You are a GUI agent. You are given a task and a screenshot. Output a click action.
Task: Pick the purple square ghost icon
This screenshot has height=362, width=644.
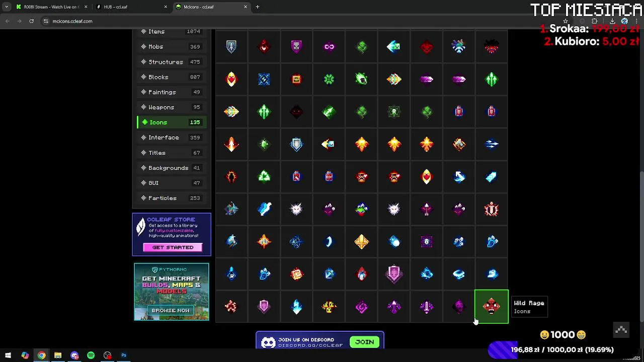427,242
